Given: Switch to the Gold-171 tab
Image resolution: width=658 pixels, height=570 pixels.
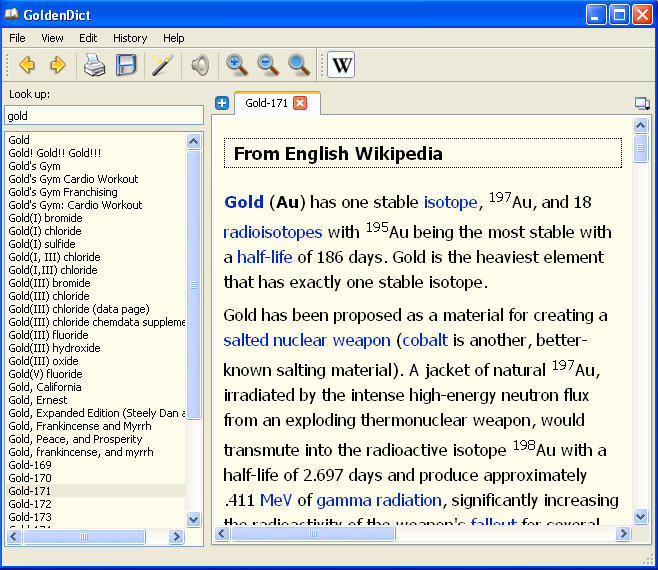Looking at the screenshot, I should 266,103.
